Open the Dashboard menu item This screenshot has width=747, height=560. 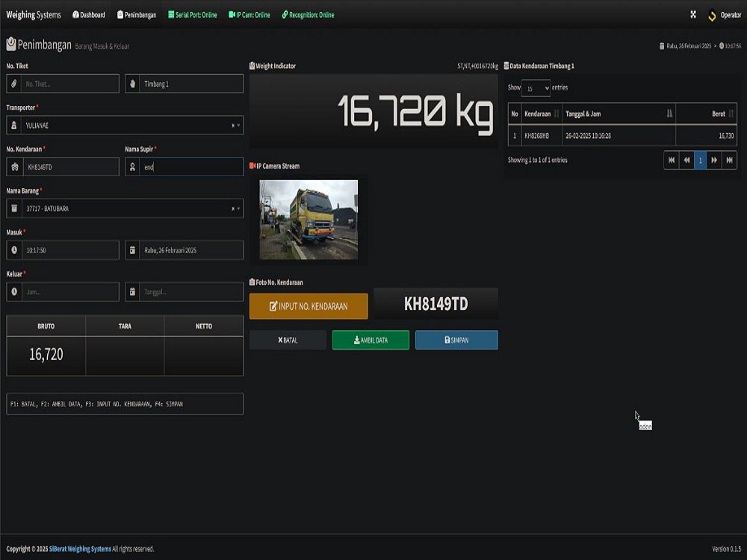[x=89, y=15]
